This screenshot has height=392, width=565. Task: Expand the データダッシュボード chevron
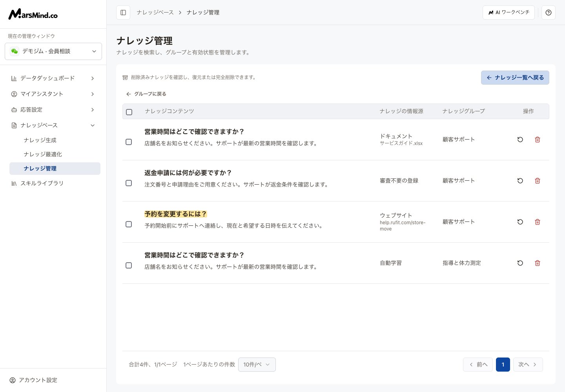(x=93, y=78)
